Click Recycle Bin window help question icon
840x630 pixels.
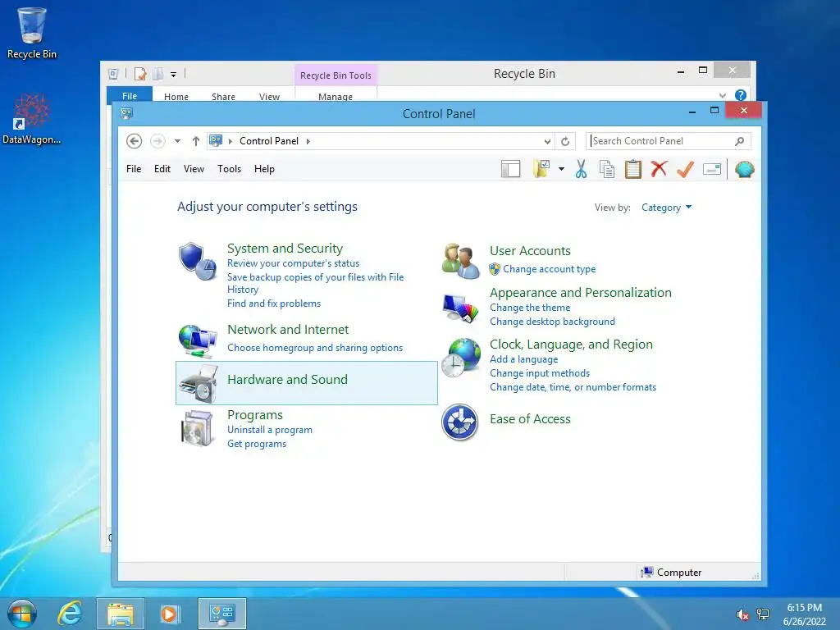click(741, 95)
